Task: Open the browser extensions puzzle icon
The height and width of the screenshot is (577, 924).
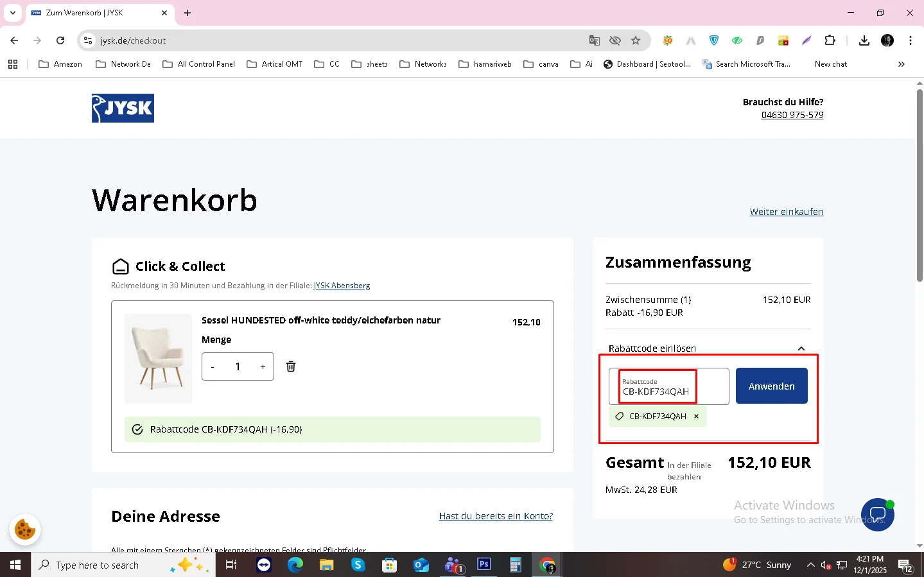Action: pyautogui.click(x=830, y=40)
